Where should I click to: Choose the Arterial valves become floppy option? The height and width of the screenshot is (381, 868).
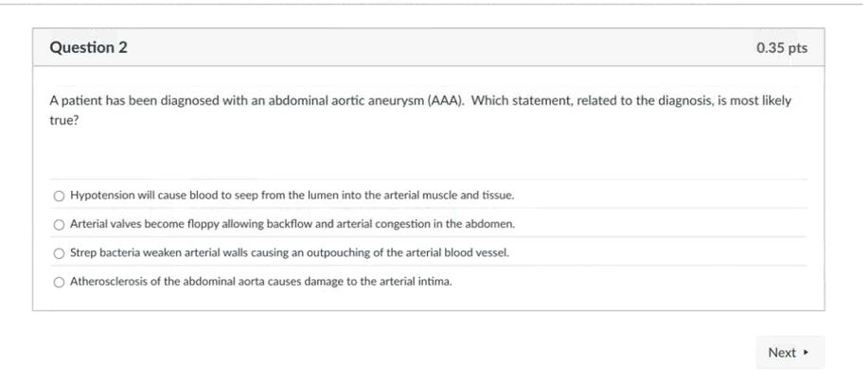click(60, 225)
